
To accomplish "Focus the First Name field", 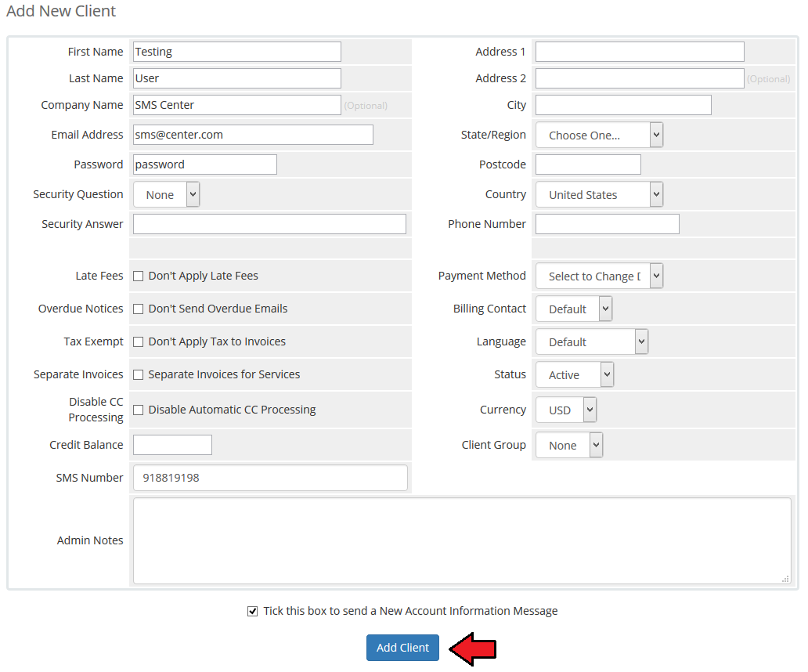I will (x=237, y=52).
